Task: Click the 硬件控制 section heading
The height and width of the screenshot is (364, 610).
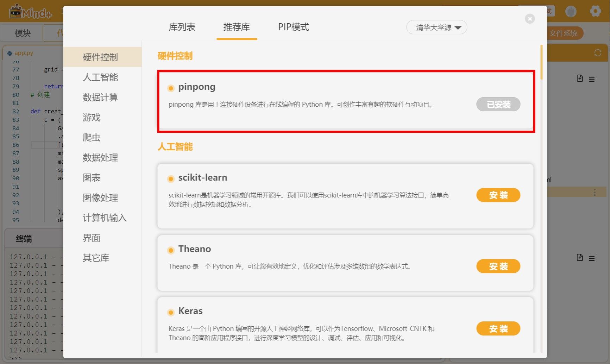Action: coord(175,56)
